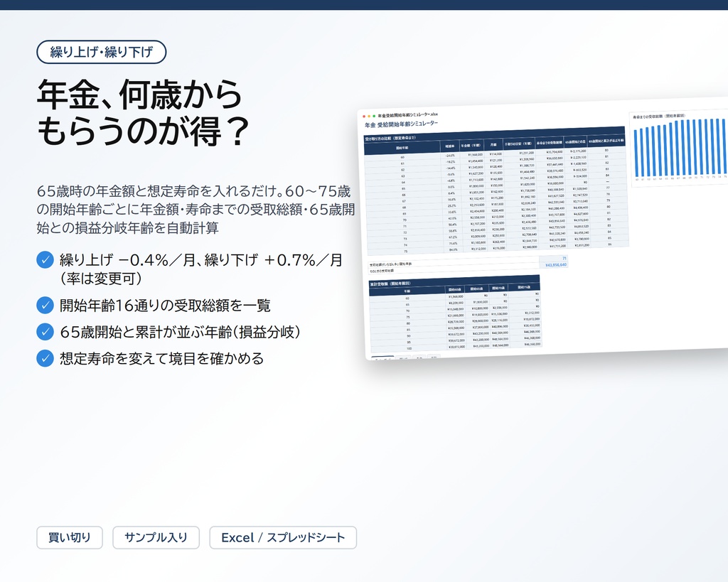This screenshot has width=728, height=582.
Task: Click the description paragraph starting 65歳時の年金額
Action: [x=196, y=210]
